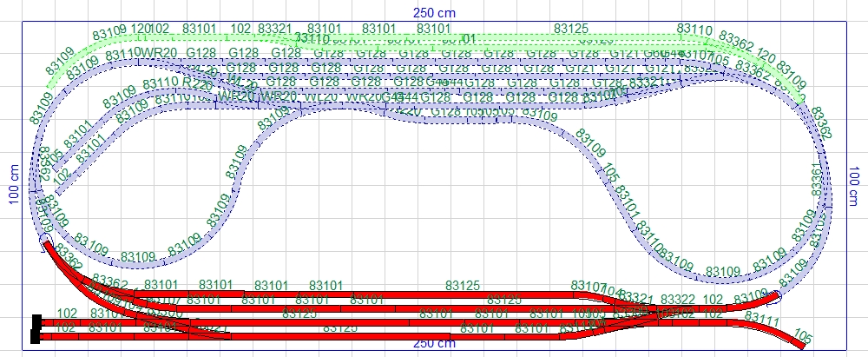This screenshot has width=868, height=357.
Task: Click the 83362 label near top-right corner
Action: coord(737,43)
